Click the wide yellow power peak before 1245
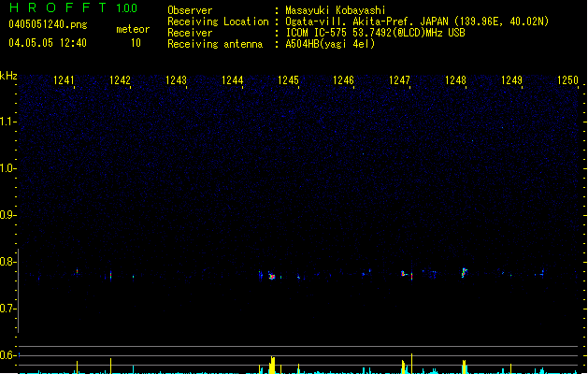The height and width of the screenshot is (374, 588). pyautogui.click(x=272, y=365)
